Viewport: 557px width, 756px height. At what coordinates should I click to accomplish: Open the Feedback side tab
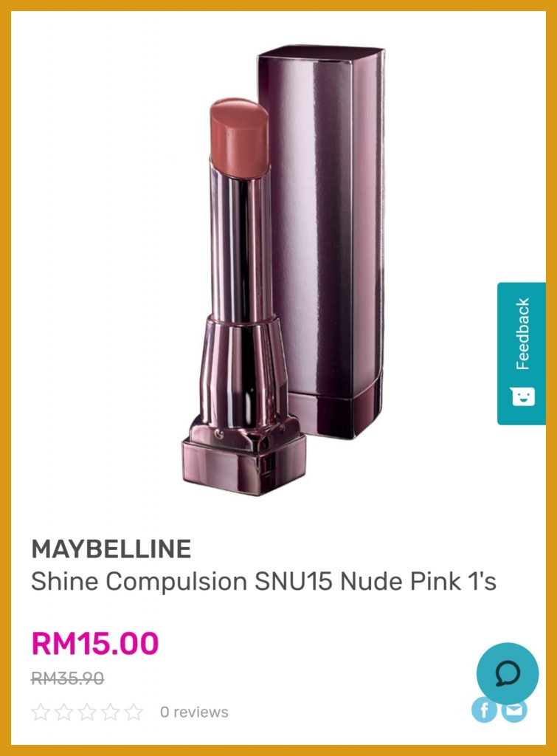tap(522, 354)
